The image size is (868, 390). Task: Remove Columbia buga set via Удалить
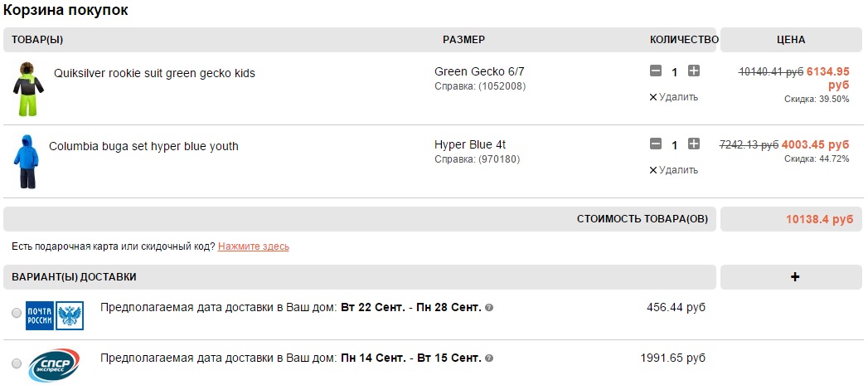coord(674,170)
